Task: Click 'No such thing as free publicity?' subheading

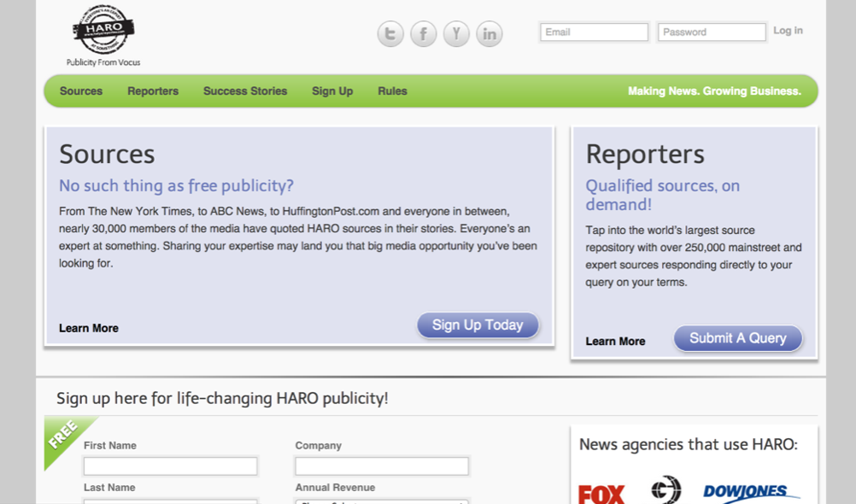Action: [x=176, y=185]
